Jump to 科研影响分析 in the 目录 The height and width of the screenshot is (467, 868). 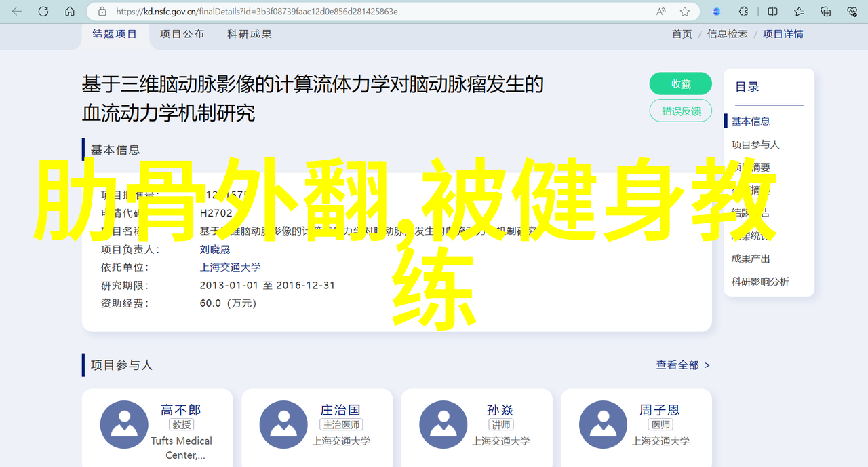(x=759, y=282)
